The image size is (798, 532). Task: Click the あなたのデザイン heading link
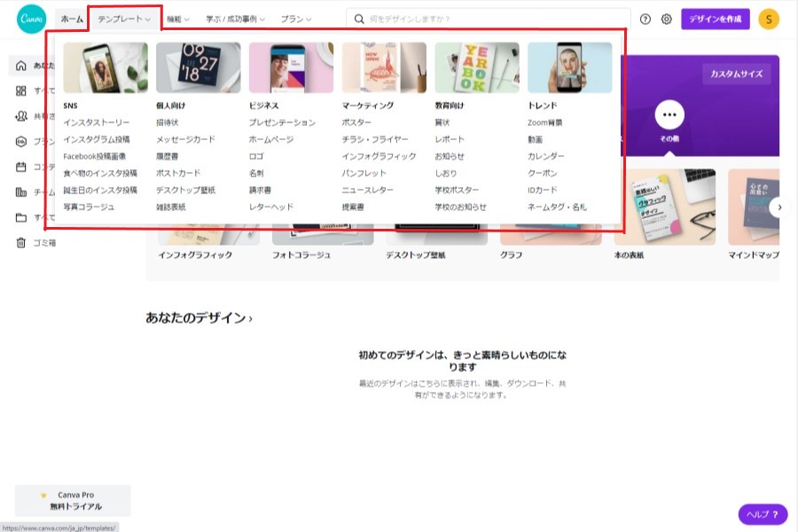[x=199, y=317]
